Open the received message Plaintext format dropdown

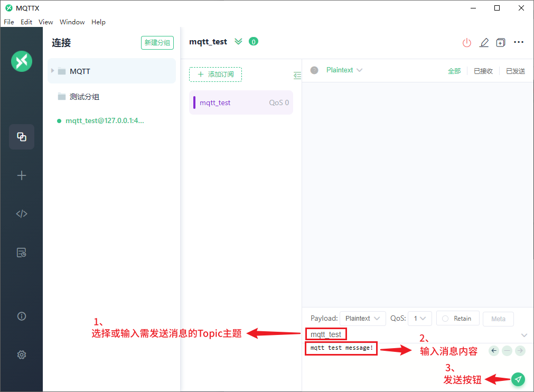(x=344, y=70)
